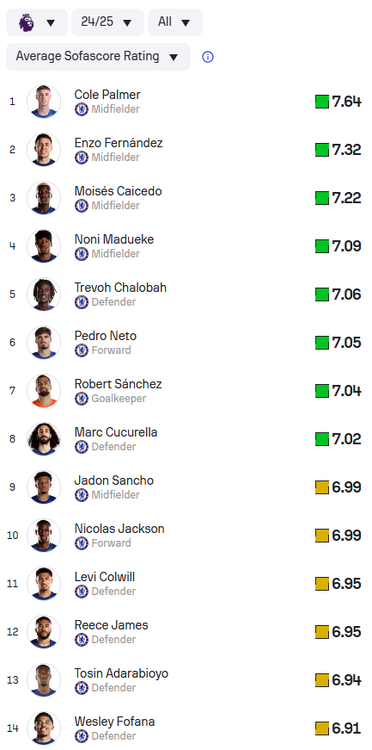Expand the 24/25 season dropdown
The image size is (372, 750).
108,22
